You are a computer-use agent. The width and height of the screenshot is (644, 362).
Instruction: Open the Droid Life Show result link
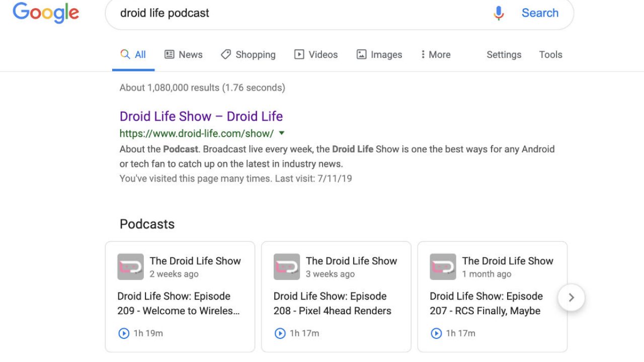201,116
